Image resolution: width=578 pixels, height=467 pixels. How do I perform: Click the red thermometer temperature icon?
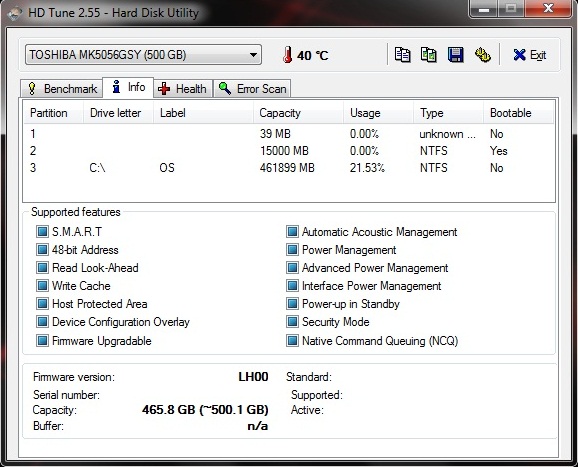pyautogui.click(x=288, y=55)
